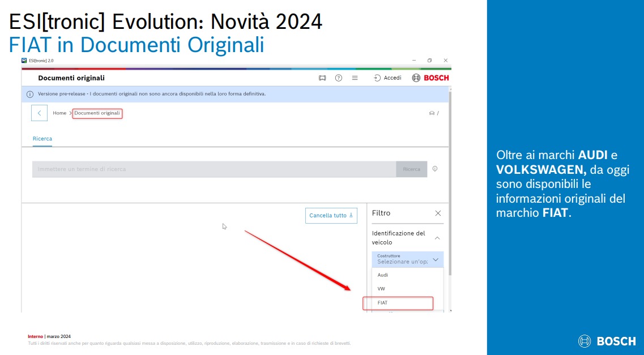Click the Accedi login button

[x=387, y=78]
